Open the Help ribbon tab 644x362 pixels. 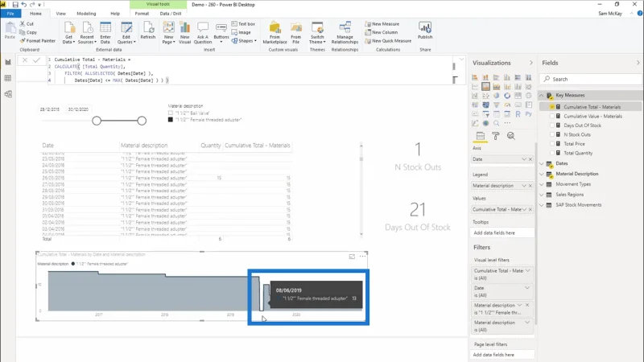point(115,14)
